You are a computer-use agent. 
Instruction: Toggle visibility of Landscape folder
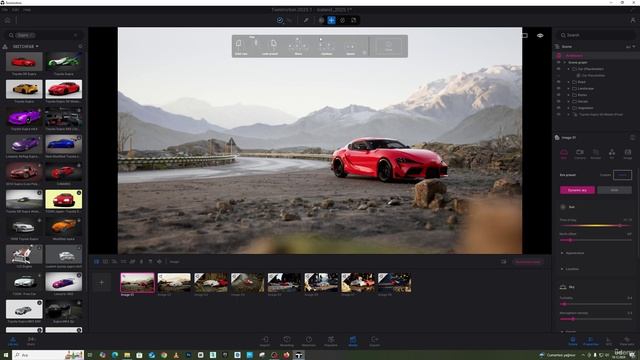click(558, 89)
